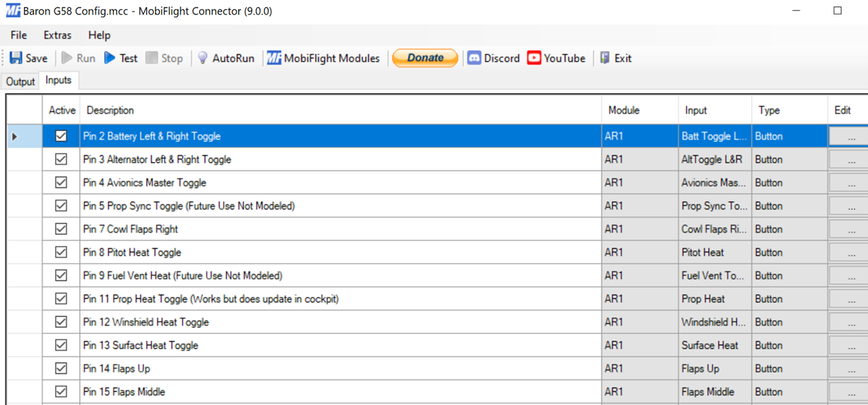Click the Stop toolbar button
Screen dimensions: 868x405
pyautogui.click(x=164, y=58)
